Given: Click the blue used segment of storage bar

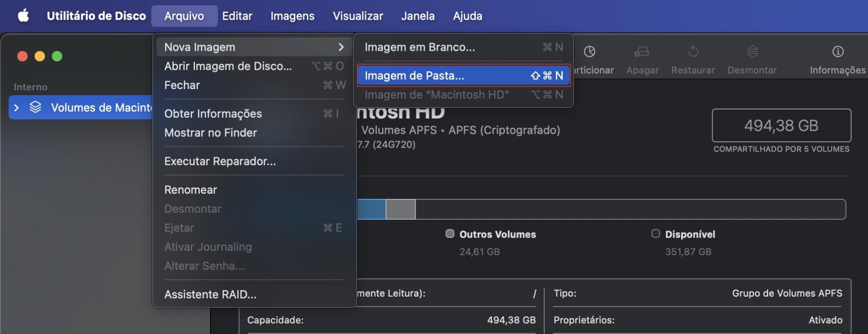Looking at the screenshot, I should coord(371,209).
